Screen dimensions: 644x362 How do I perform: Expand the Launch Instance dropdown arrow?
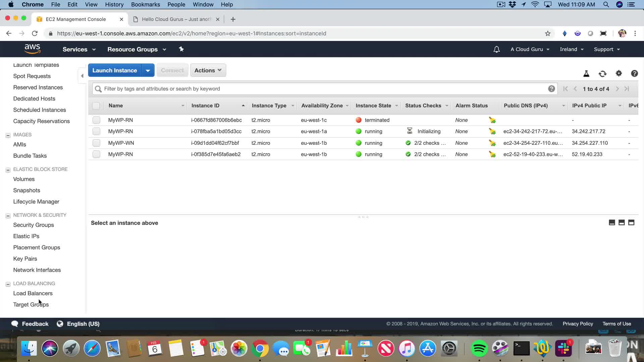coord(148,70)
